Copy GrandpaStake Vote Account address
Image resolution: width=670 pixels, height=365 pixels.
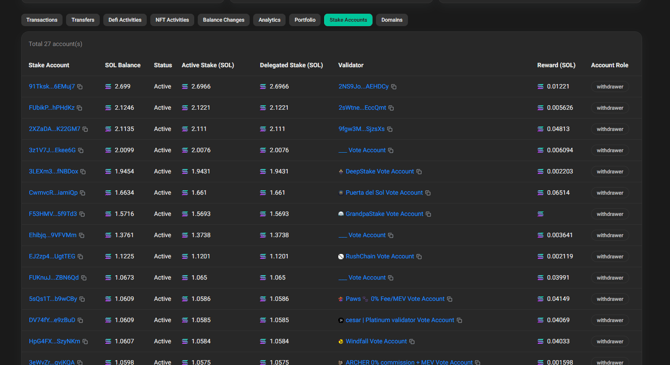[428, 214]
